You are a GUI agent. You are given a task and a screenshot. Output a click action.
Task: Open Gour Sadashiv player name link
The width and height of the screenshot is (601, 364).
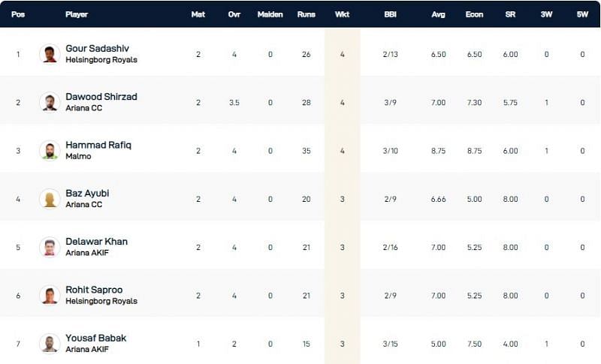(x=97, y=49)
